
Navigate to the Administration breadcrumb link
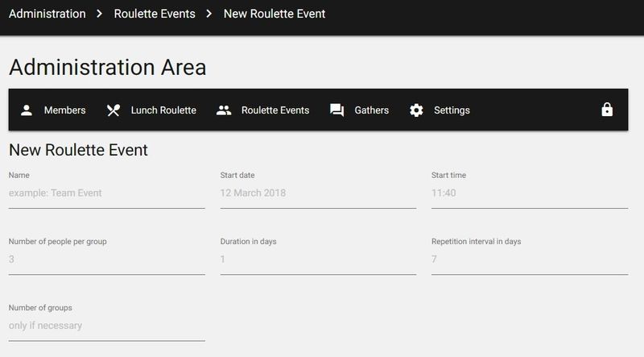pyautogui.click(x=48, y=14)
